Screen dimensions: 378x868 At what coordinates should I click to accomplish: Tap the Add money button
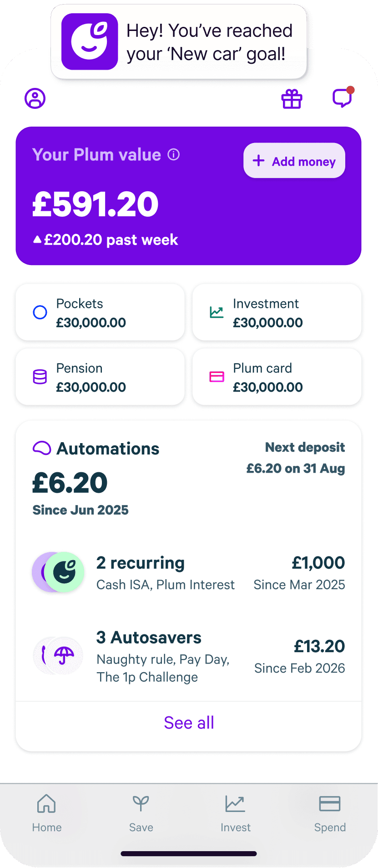tap(294, 160)
